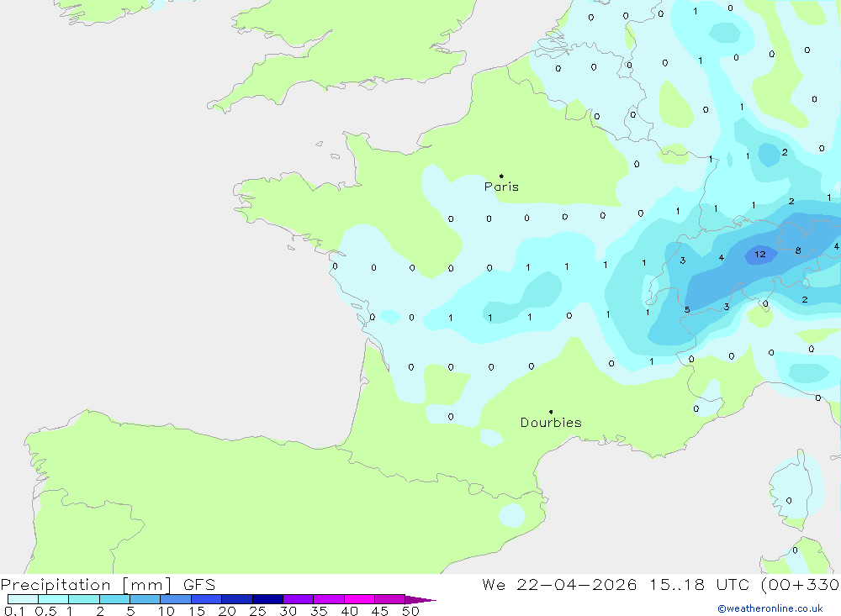Select the Dourbies location dot marker

(x=551, y=412)
